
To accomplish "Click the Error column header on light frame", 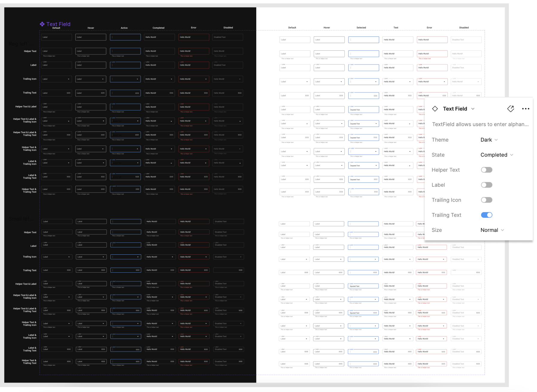I will (429, 28).
